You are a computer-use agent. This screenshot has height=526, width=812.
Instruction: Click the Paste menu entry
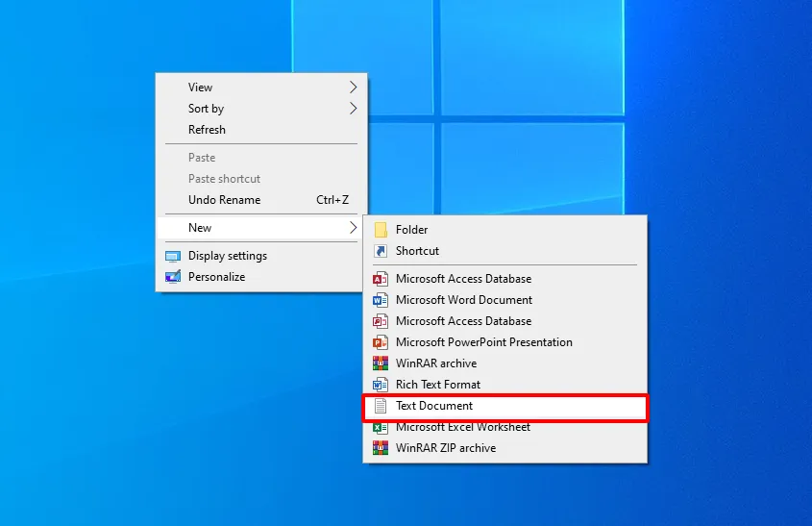tap(202, 158)
